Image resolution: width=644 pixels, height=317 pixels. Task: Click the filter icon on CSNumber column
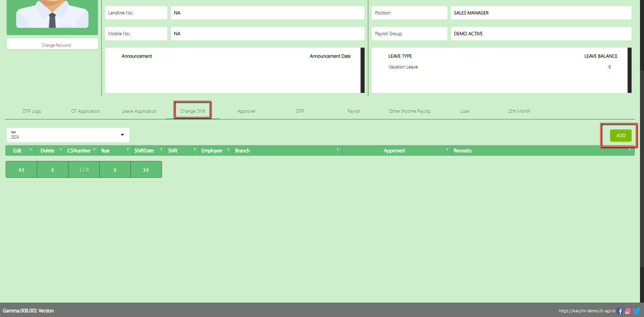(94, 150)
